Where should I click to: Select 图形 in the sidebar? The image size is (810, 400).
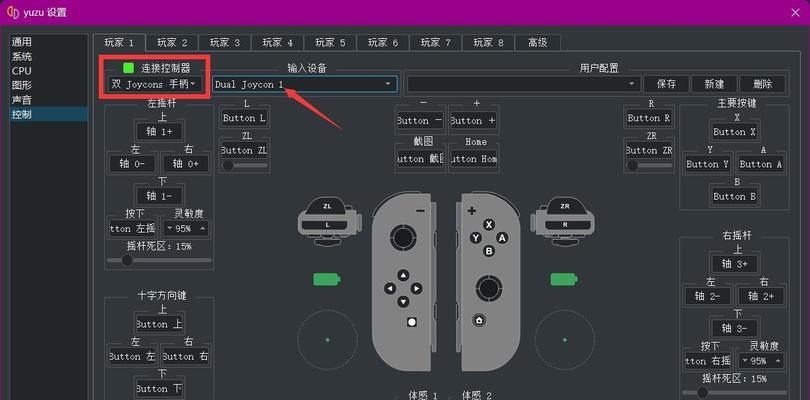point(49,85)
